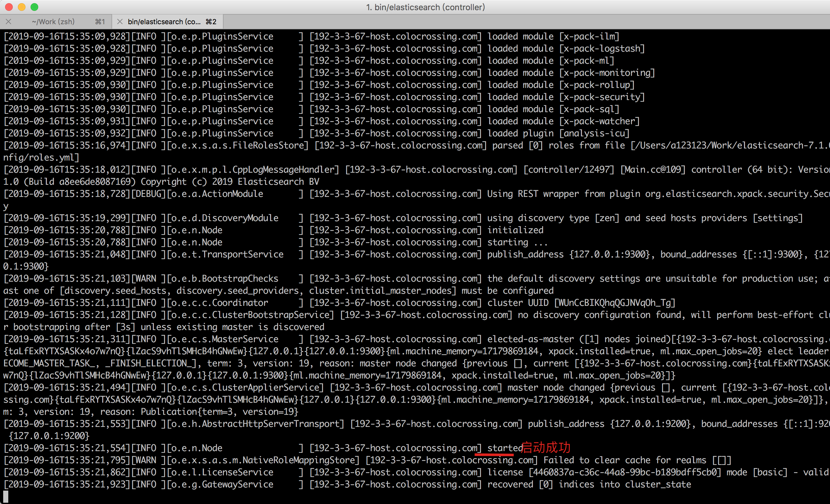Click the word started in the Node log
Viewport: 830px width, 504px height.
point(503,448)
